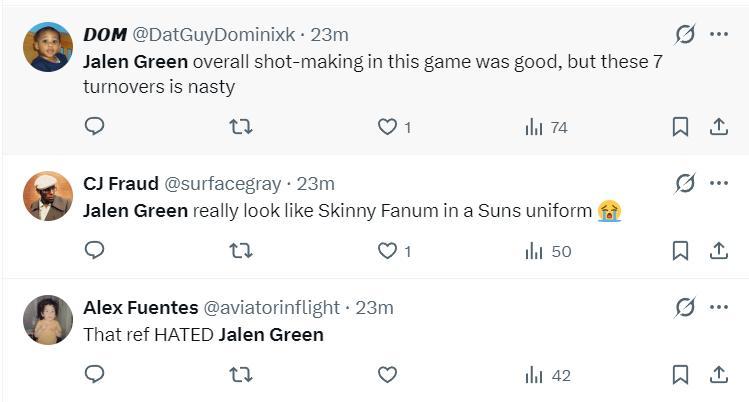The width and height of the screenshot is (749, 402).
Task: Bookmark DOM's tweet
Action: [680, 127]
